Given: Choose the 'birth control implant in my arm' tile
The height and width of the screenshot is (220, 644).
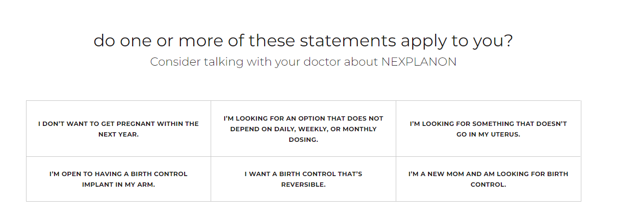Looking at the screenshot, I should tap(119, 179).
